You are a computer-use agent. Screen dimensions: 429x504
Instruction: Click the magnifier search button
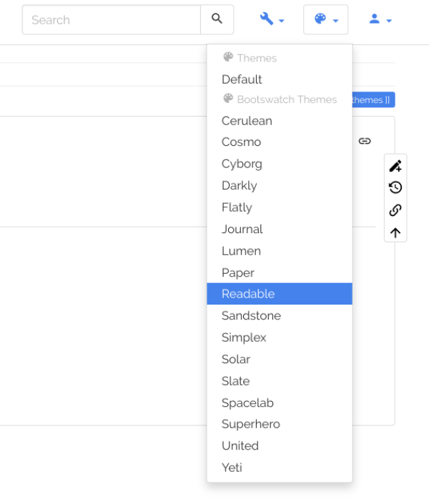point(217,19)
